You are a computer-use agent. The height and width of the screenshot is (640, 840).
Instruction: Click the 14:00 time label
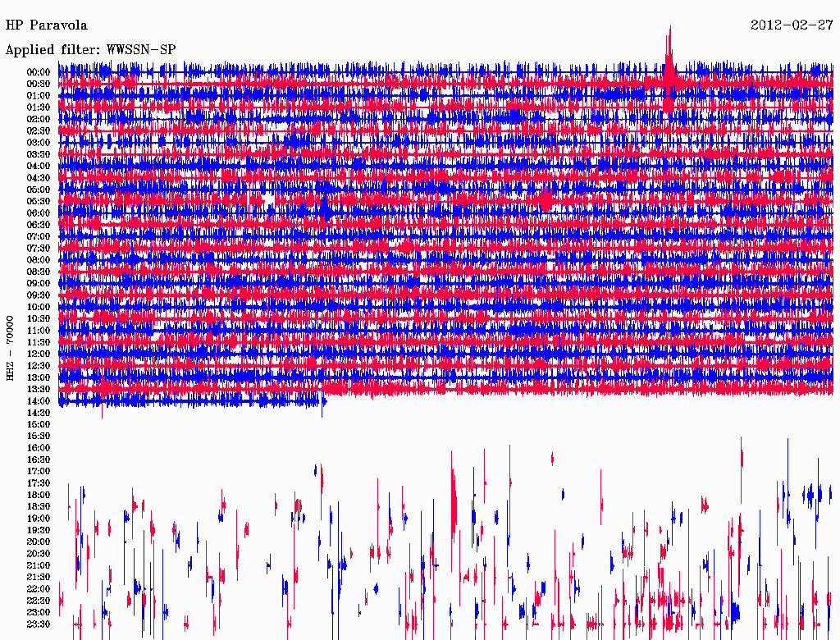[39, 401]
